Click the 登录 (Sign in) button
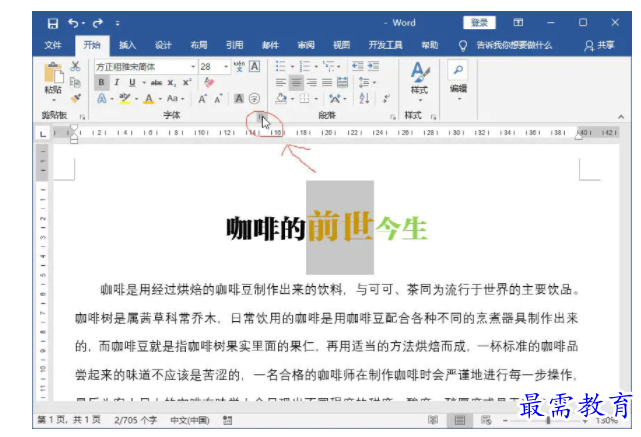The width and height of the screenshot is (641, 437). [x=479, y=22]
